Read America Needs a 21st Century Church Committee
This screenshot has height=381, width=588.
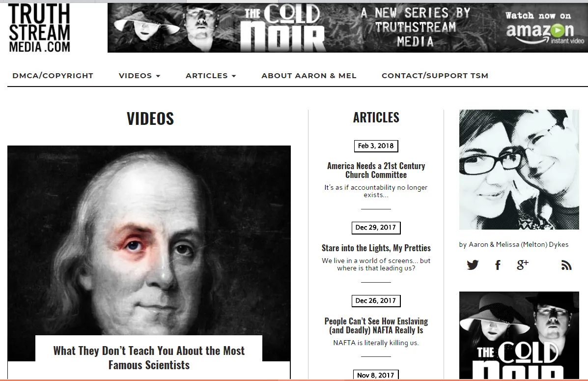tap(376, 170)
